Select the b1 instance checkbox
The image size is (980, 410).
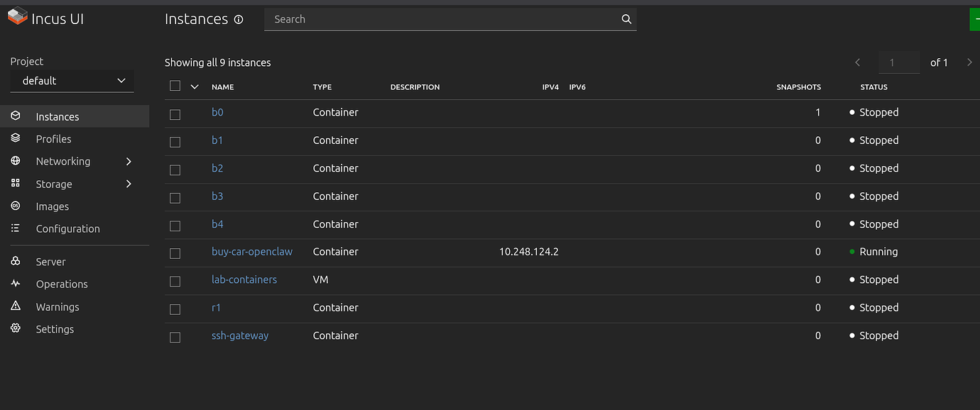[x=175, y=142]
